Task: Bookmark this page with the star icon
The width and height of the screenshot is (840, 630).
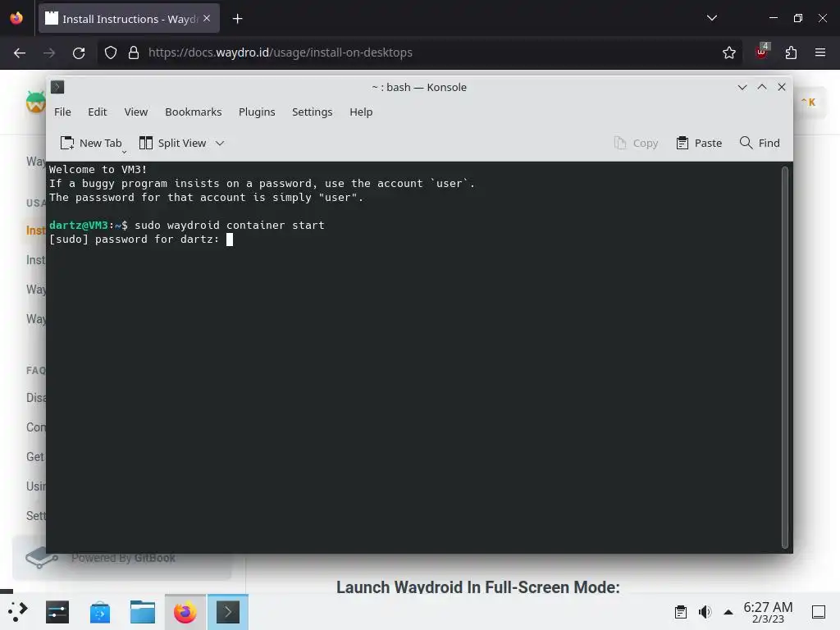Action: pyautogui.click(x=728, y=52)
